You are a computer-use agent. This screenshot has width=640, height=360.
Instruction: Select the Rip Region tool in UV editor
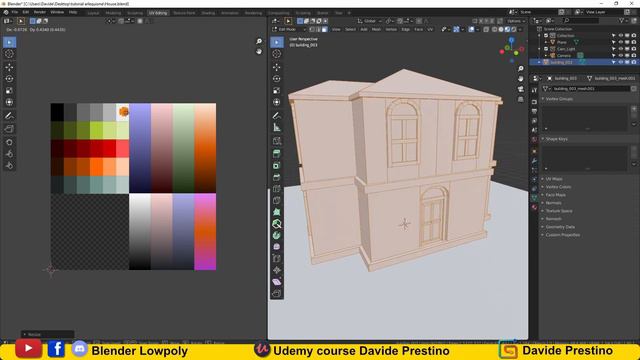[9, 129]
